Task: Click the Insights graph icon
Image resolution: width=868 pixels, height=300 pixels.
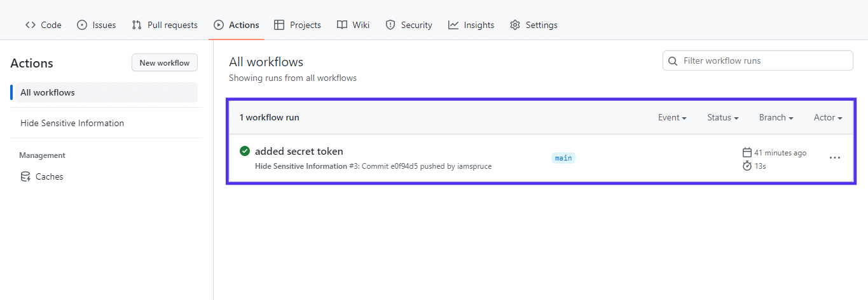Action: click(453, 25)
